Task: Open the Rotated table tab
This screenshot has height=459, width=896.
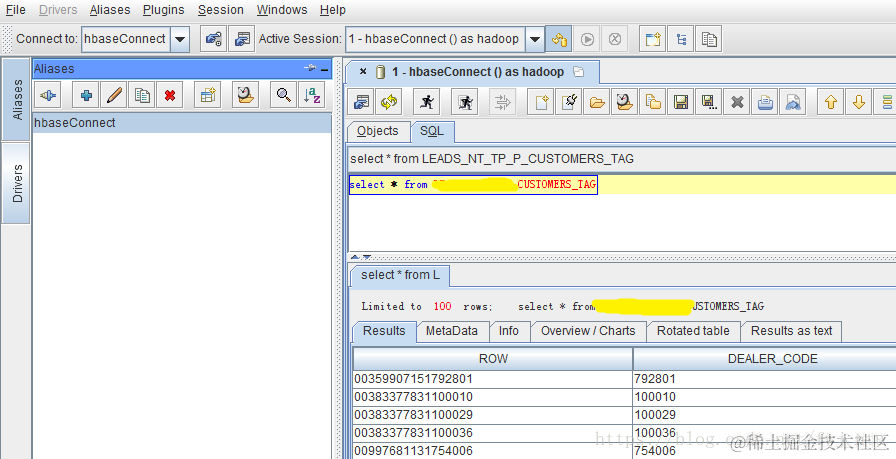Action: (x=693, y=331)
